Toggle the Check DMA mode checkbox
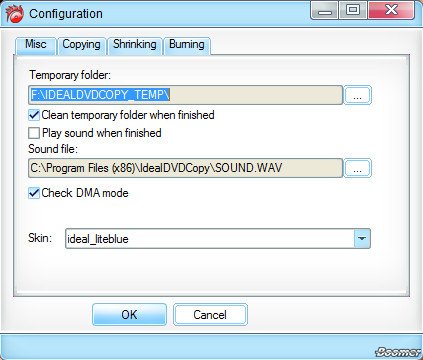 pos(34,193)
